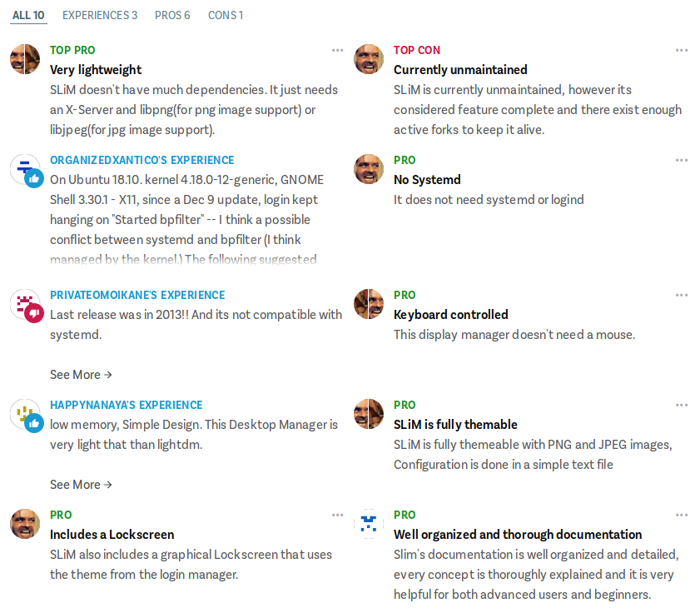This screenshot has width=700, height=613.
Task: Open three-dot menu for Includes a Lockscreen
Action: tap(337, 515)
